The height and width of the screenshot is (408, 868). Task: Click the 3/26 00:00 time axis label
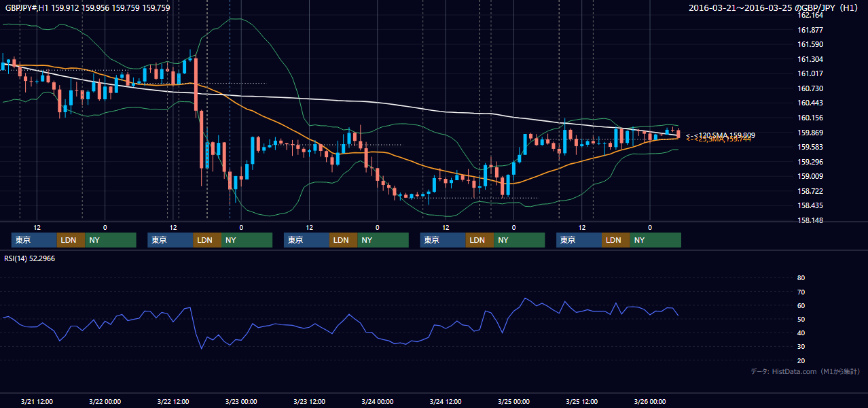coord(650,401)
